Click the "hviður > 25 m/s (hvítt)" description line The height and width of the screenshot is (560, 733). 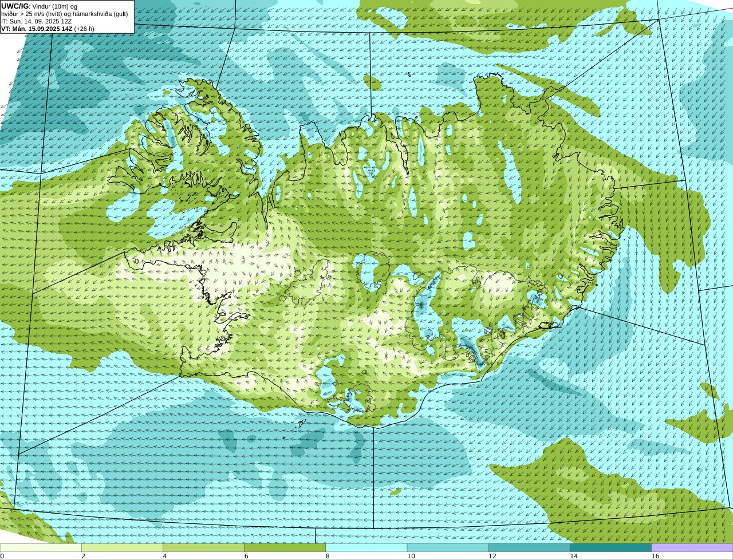point(64,14)
